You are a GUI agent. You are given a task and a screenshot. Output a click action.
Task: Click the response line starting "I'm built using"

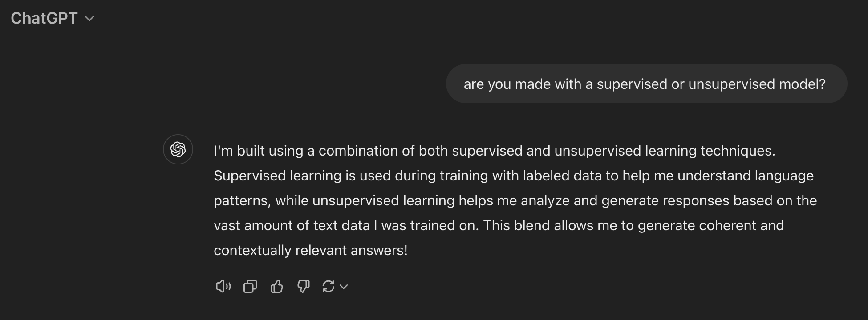coord(494,151)
